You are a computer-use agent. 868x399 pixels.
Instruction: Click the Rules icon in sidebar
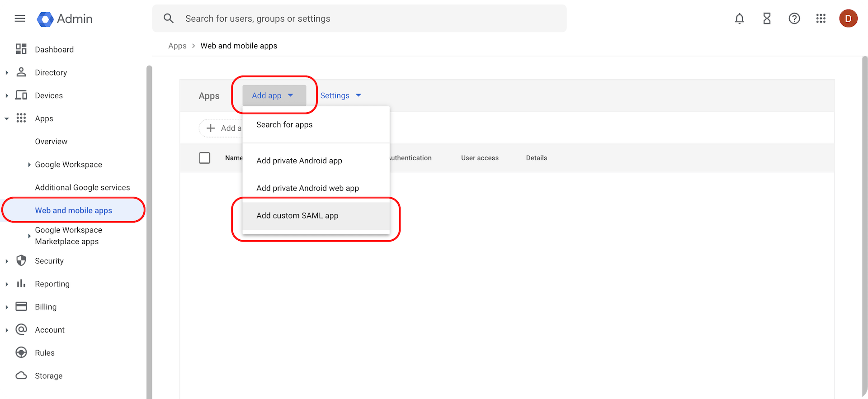(x=21, y=352)
